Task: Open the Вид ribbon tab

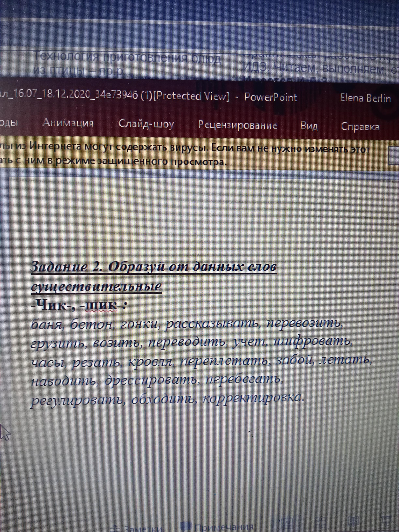Action: coord(309,126)
